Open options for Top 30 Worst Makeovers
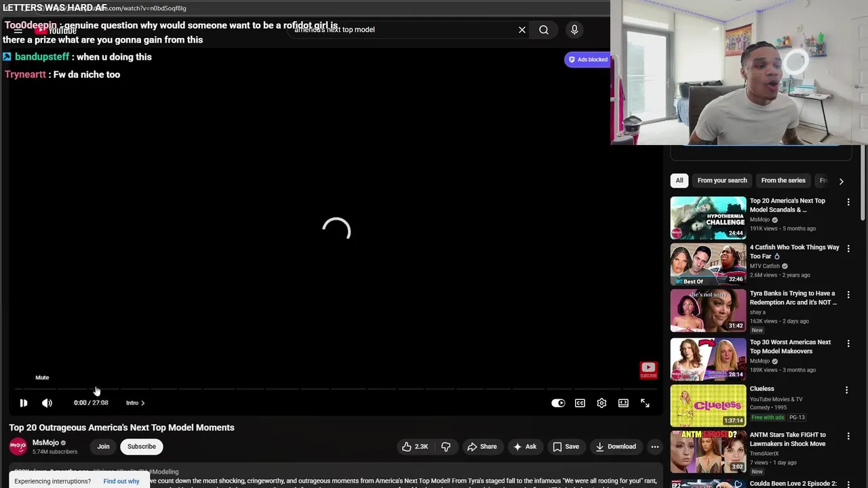This screenshot has width=868, height=488. (x=848, y=344)
